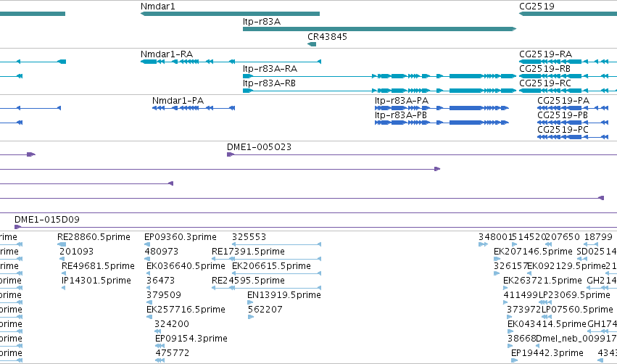Click the Nmdar1-RA transcript glyph
Viewport: 617px width, 364px height.
(231, 62)
